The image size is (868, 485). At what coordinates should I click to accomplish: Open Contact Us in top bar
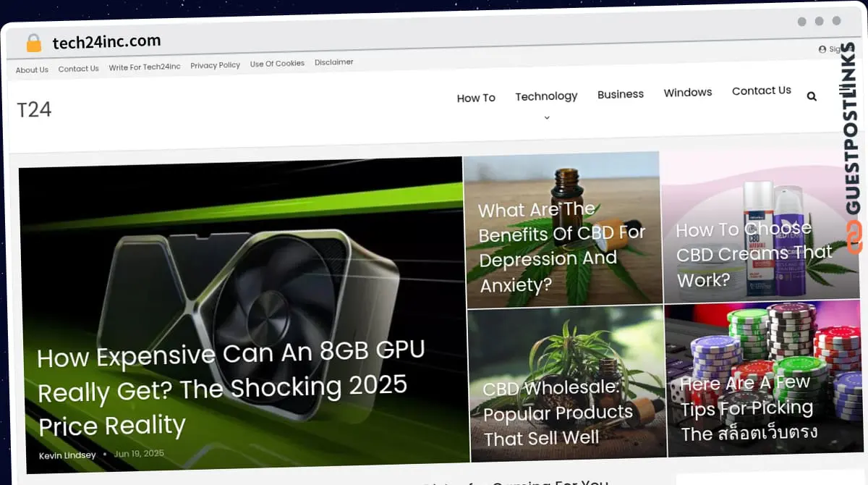click(78, 69)
